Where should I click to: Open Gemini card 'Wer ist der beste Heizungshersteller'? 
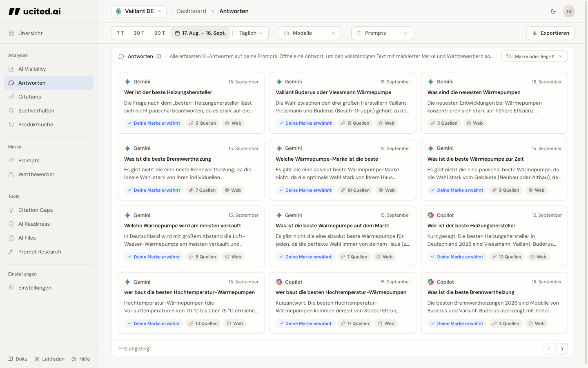point(191,103)
